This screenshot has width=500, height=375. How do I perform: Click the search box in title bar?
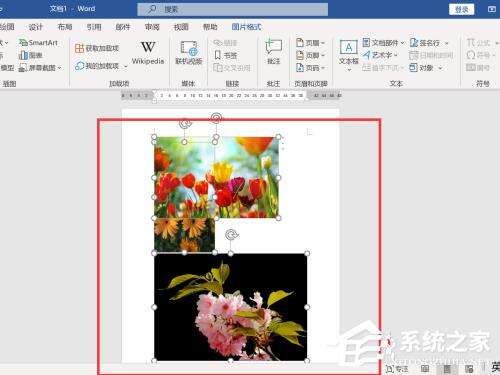232,9
